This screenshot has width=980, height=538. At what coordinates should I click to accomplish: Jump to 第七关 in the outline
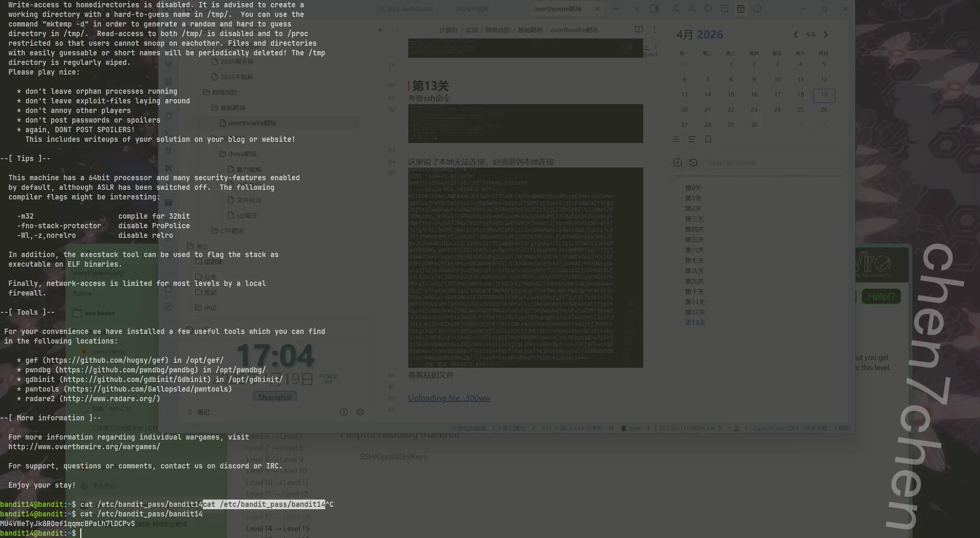click(x=694, y=261)
